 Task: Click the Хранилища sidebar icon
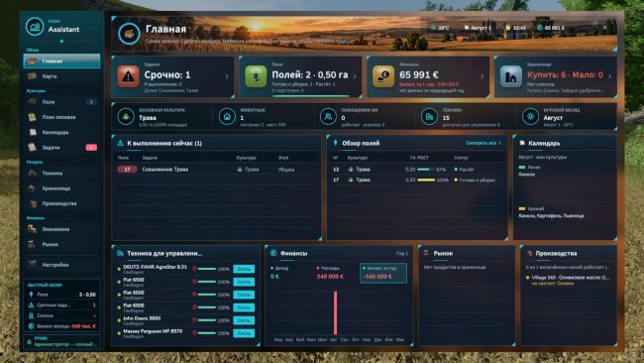pyautogui.click(x=32, y=188)
